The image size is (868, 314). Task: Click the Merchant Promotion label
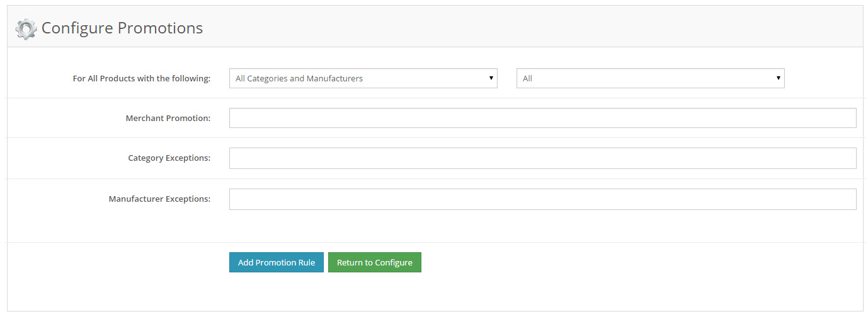coord(168,119)
